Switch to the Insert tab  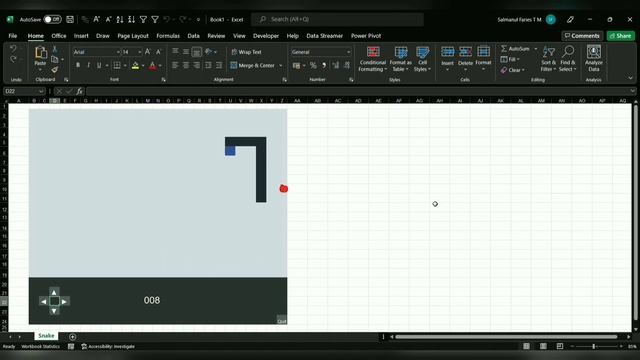tap(81, 36)
